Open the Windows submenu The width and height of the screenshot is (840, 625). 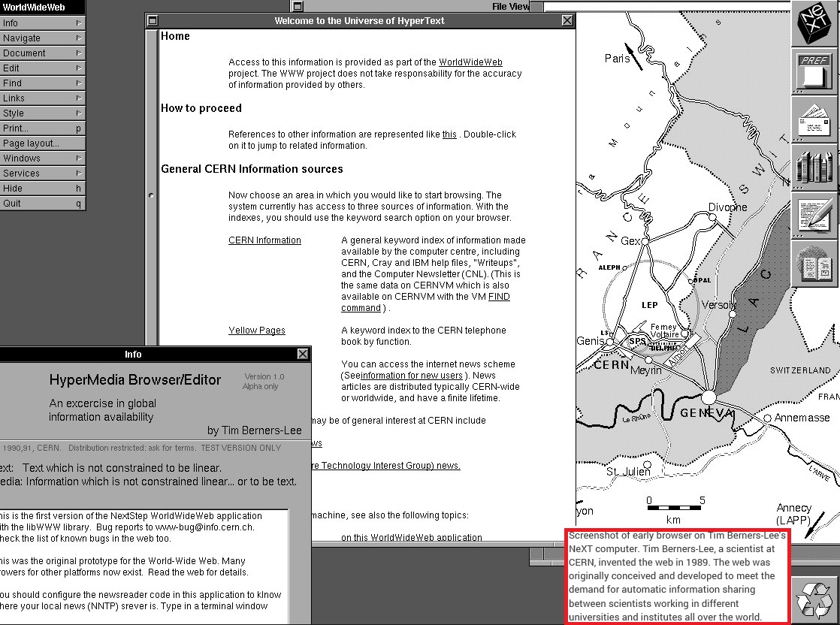coord(42,158)
